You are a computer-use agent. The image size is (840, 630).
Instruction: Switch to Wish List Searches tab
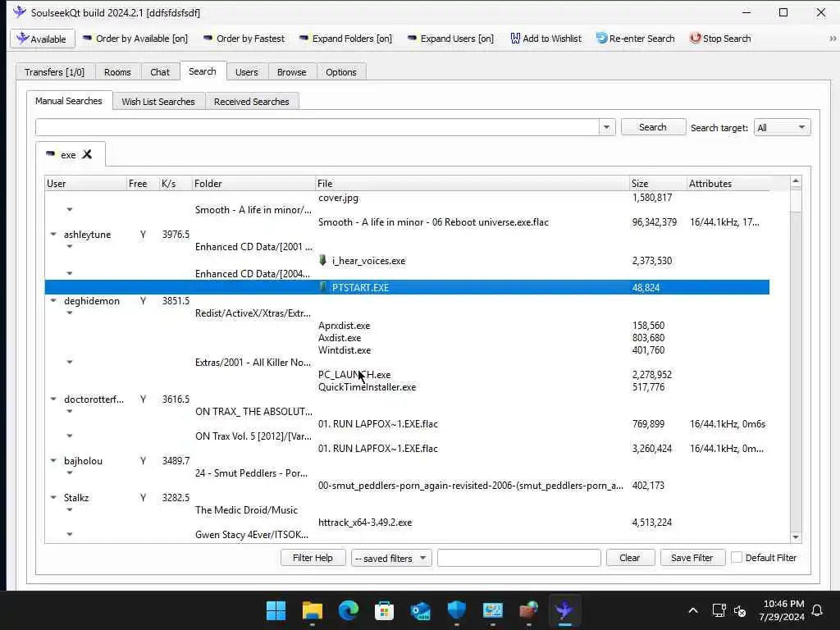click(x=158, y=101)
